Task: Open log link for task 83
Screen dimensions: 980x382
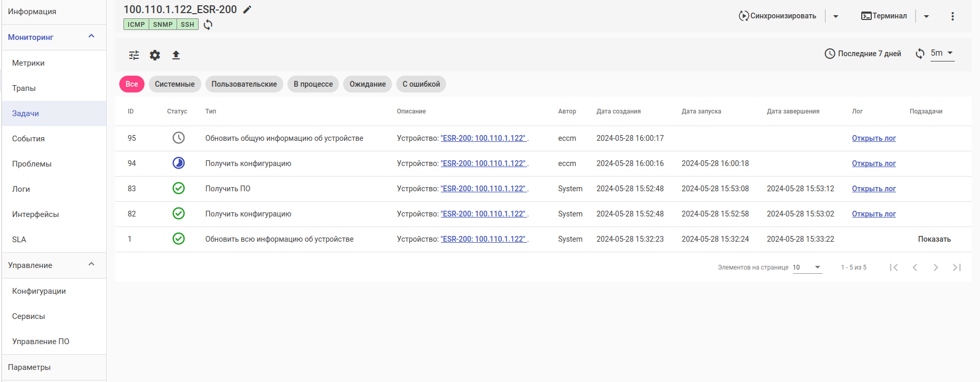Action: pyautogui.click(x=873, y=189)
